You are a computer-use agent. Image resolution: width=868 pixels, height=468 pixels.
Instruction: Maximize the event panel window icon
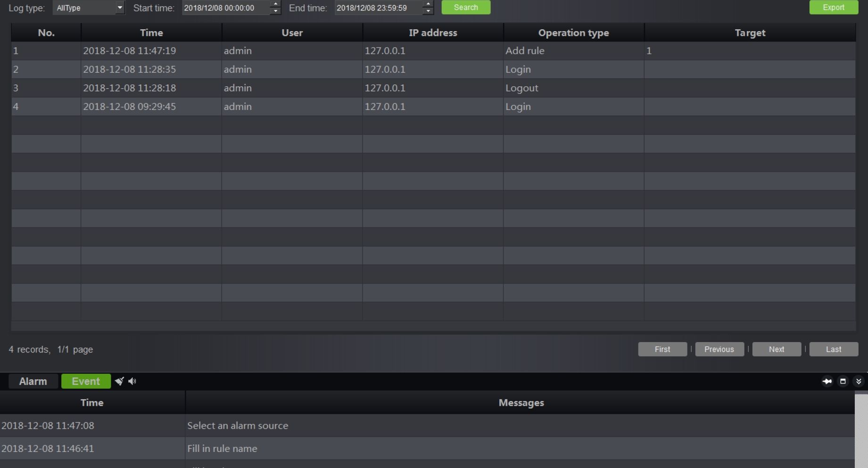pyautogui.click(x=843, y=381)
